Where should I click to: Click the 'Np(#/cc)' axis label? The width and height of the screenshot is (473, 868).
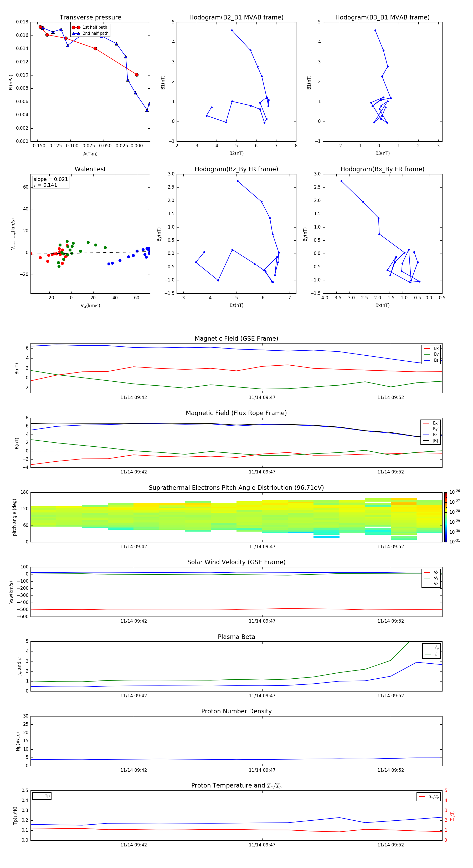[18, 741]
